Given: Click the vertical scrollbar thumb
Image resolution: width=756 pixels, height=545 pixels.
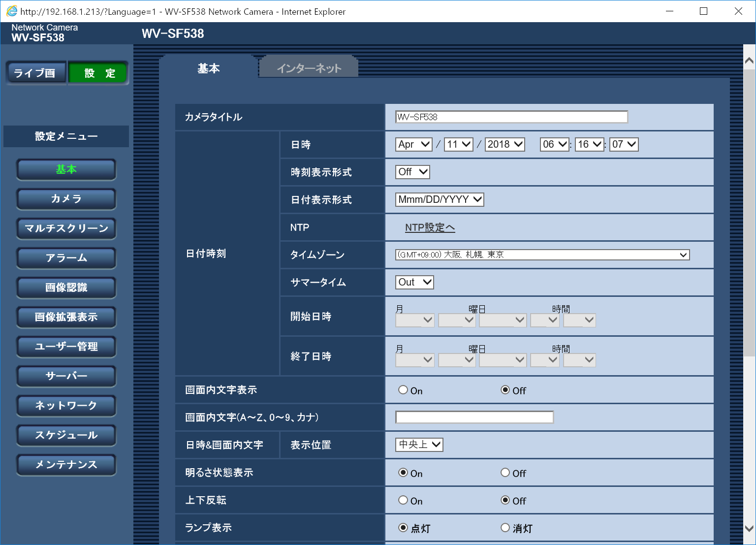Looking at the screenshot, I should pyautogui.click(x=749, y=213).
